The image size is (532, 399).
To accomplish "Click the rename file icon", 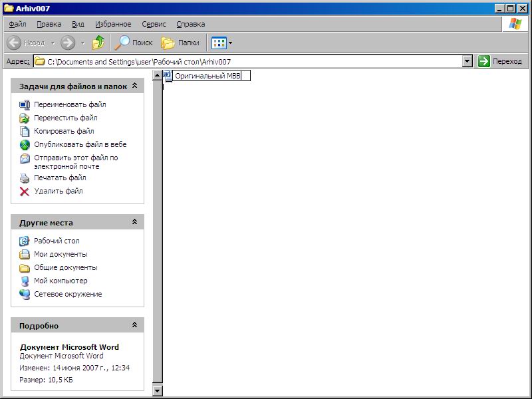I will pyautogui.click(x=25, y=105).
